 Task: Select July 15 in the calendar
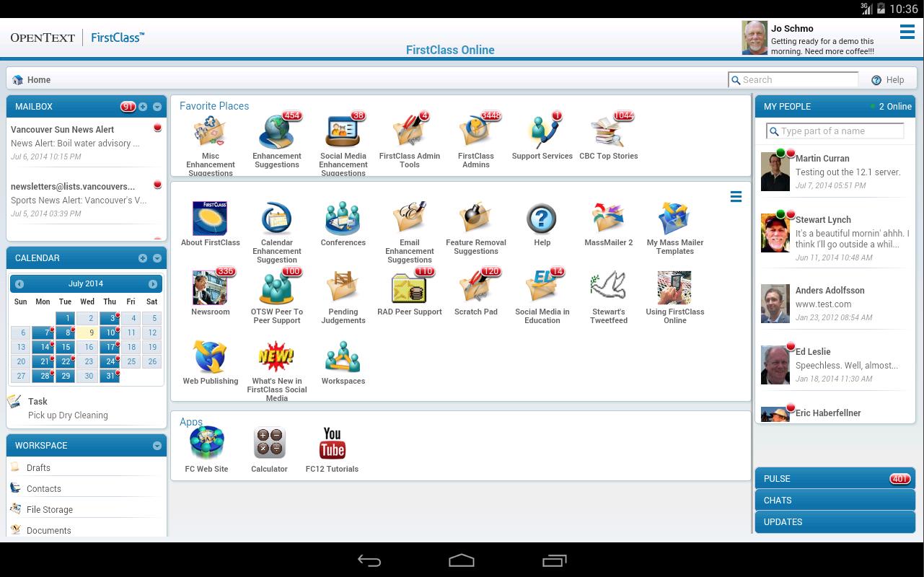coord(66,347)
